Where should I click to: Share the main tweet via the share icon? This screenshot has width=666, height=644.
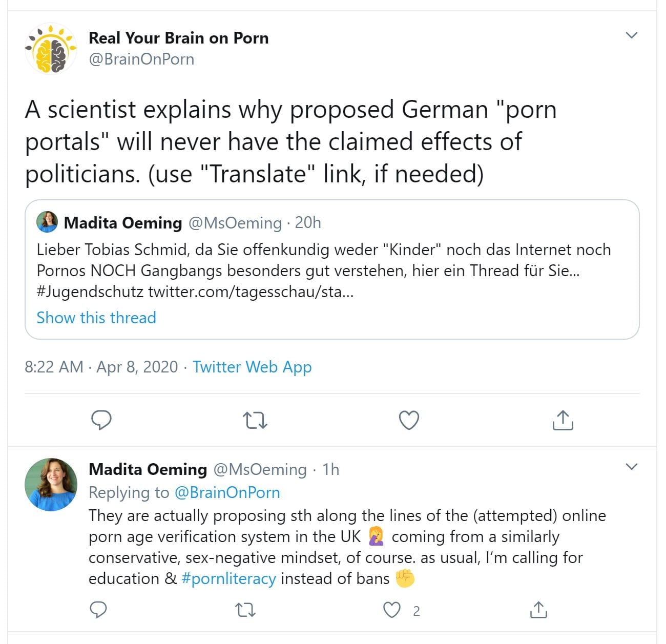click(x=563, y=420)
